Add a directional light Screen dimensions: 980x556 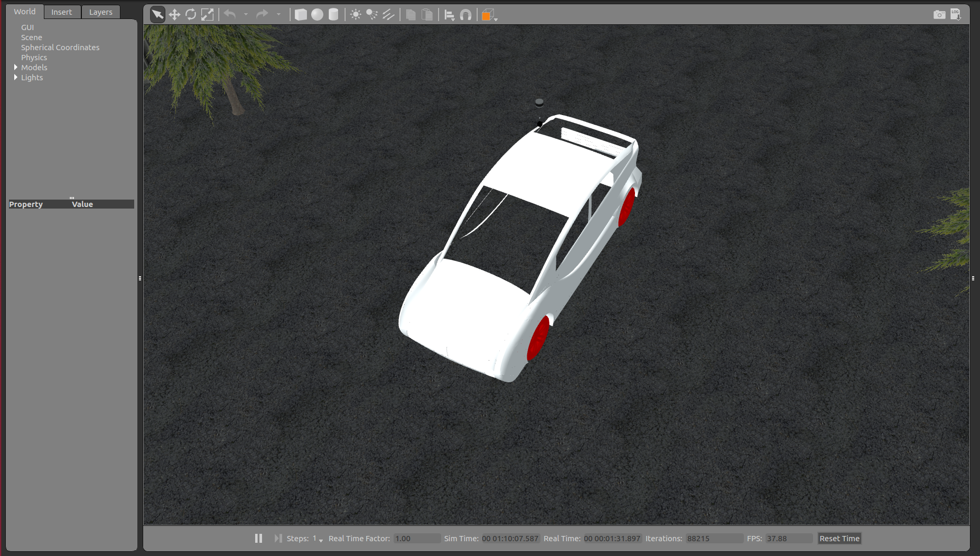pyautogui.click(x=388, y=15)
